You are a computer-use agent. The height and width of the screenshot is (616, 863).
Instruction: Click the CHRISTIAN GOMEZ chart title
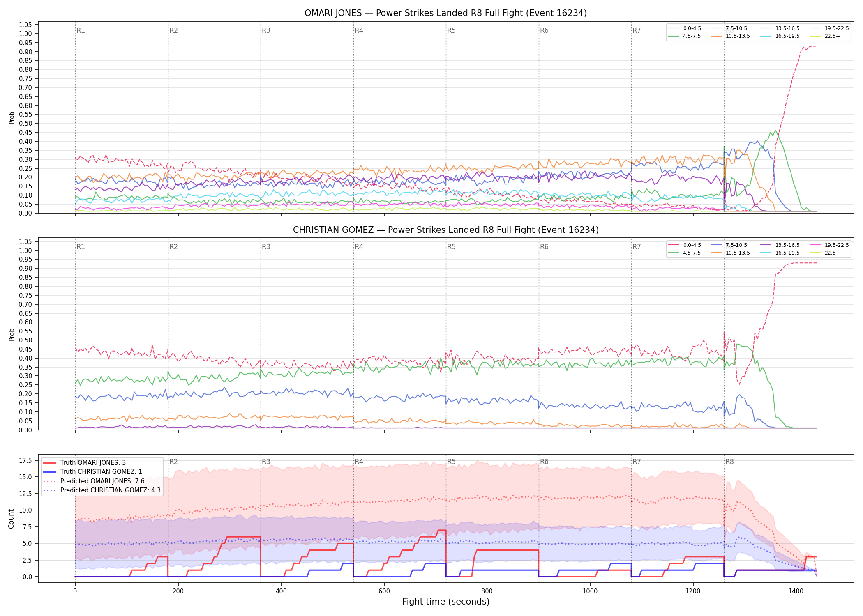(445, 230)
